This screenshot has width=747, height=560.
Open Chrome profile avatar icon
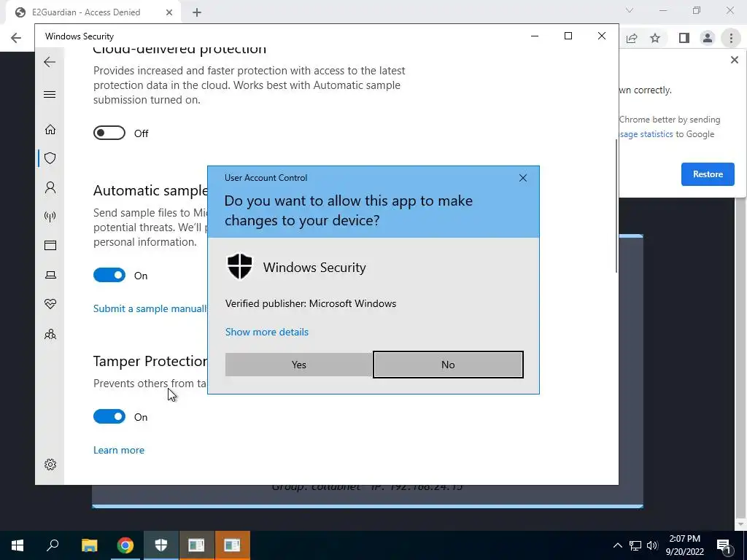pos(708,38)
